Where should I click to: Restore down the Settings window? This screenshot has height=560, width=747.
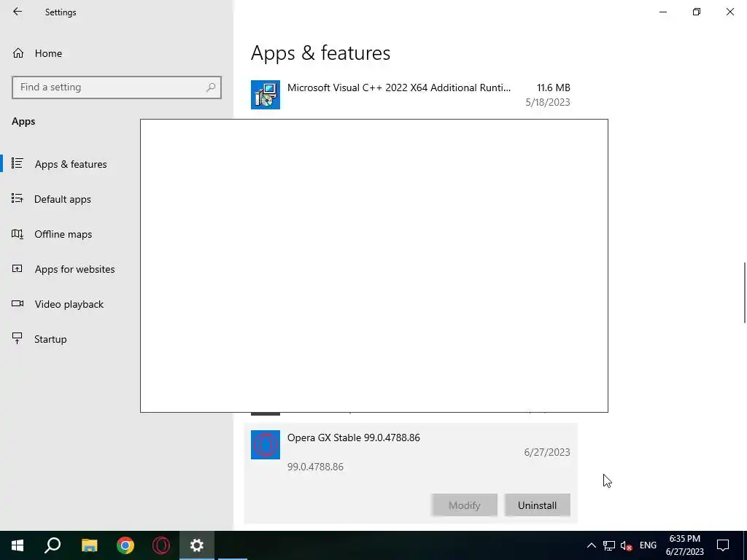click(697, 12)
